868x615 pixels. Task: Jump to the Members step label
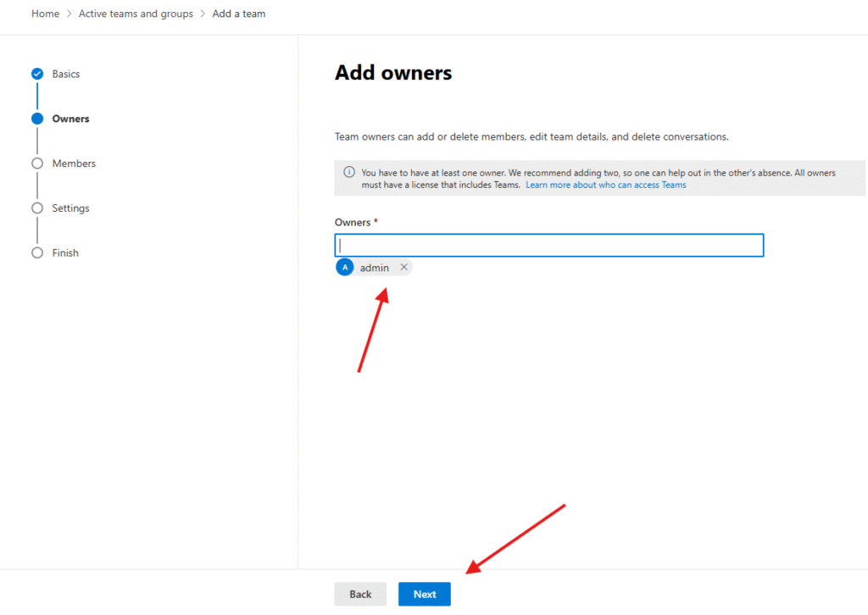click(74, 163)
